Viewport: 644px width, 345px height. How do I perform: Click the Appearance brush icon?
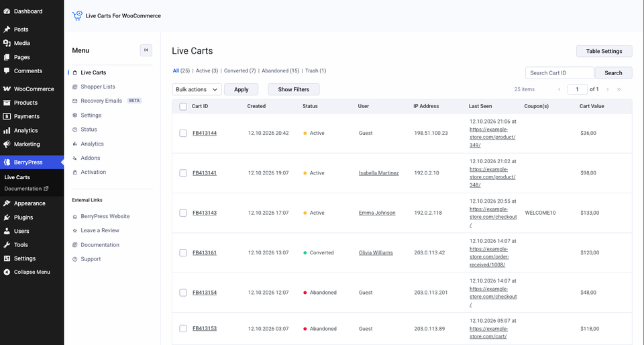pos(7,203)
